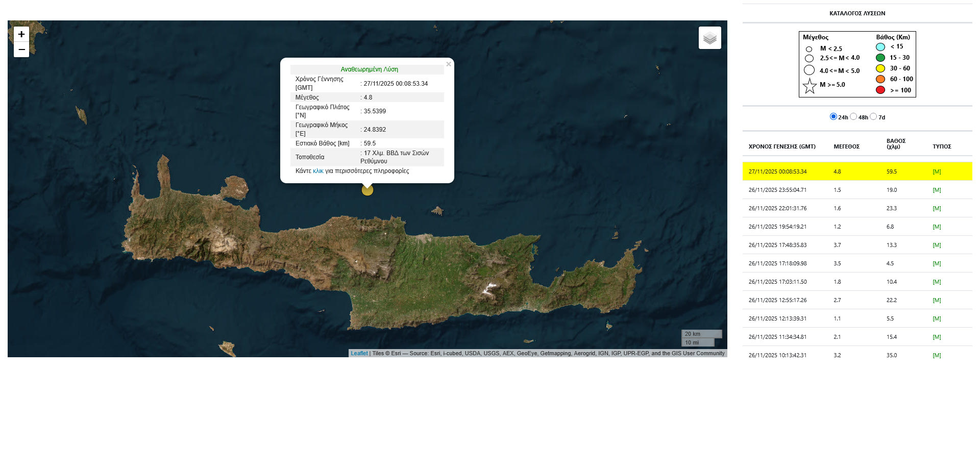This screenshot has height=469, width=980.
Task: Click the ΧΡΟΝΟΣ ΓΕΝΕΣΗΣ (GMT) column header
Action: pos(781,146)
